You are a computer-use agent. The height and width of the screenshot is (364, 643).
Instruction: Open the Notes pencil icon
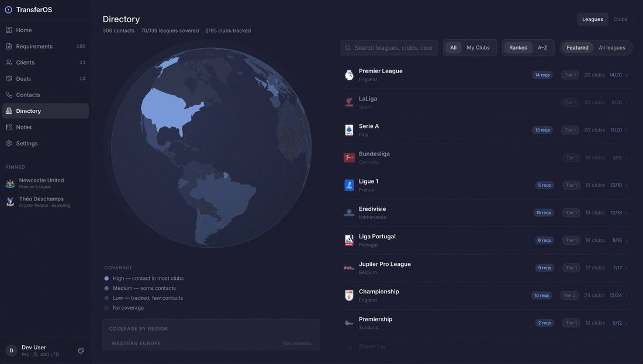pos(9,127)
